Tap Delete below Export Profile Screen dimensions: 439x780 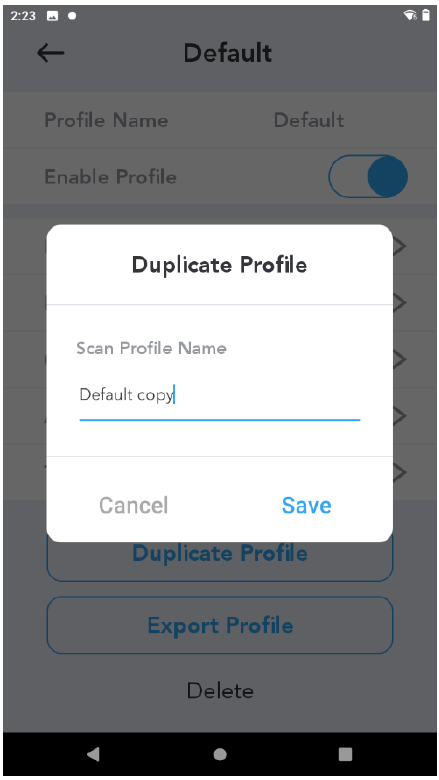[220, 691]
